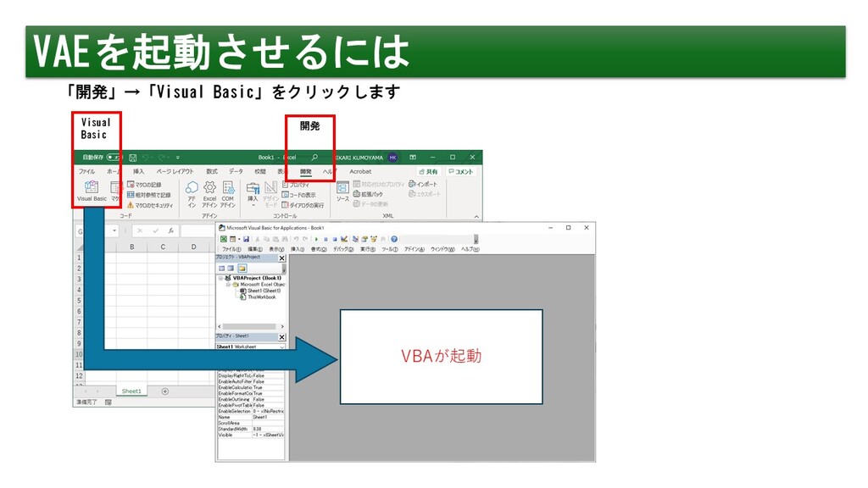Click コードの表示 in Controls group

[x=299, y=195]
